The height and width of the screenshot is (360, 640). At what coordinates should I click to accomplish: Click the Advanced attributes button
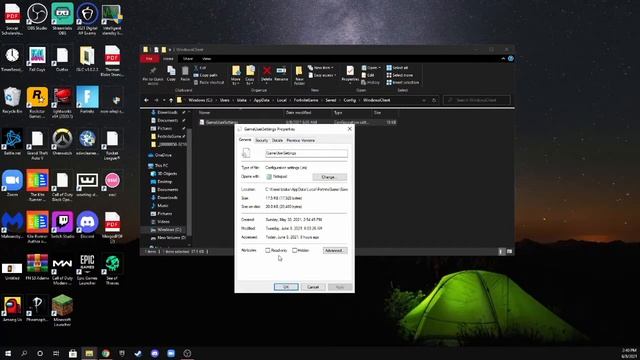(x=335, y=250)
